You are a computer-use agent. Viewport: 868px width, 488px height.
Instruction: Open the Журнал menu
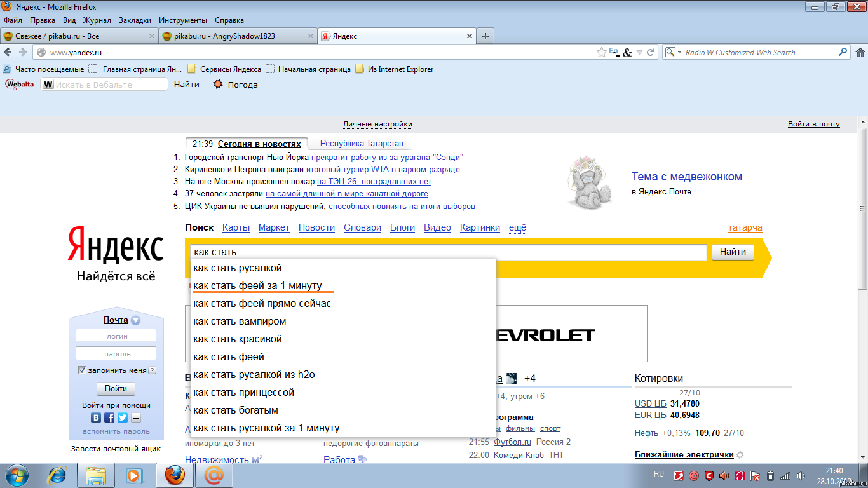coord(97,20)
